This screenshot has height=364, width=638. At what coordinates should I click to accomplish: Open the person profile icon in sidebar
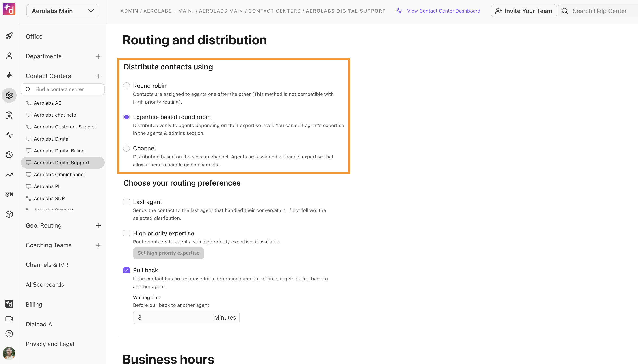(x=9, y=56)
